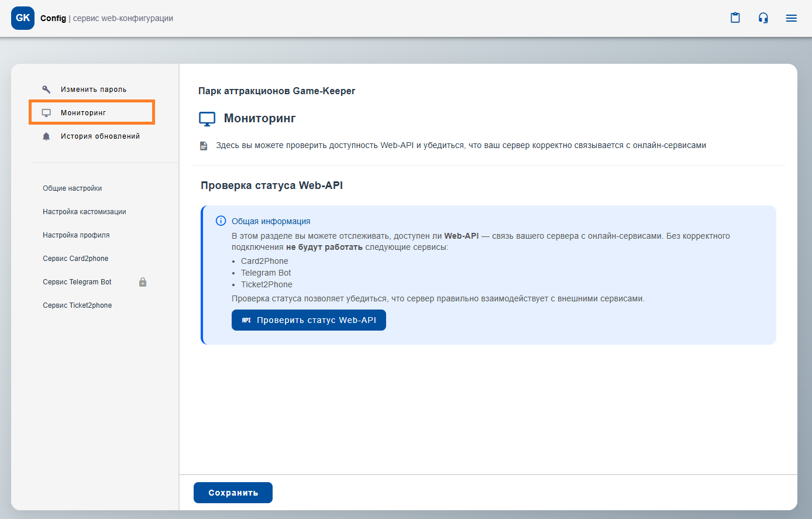Select История обновлений in sidebar
This screenshot has height=519, width=812.
coord(100,136)
